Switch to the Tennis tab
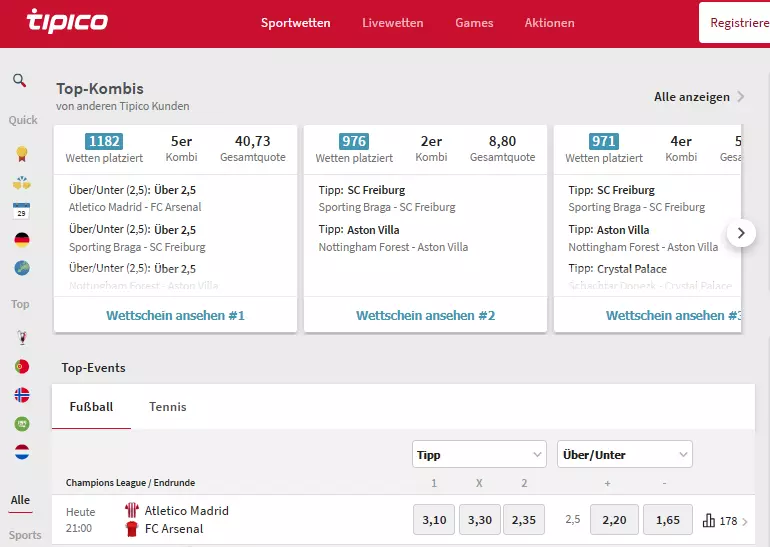 [168, 407]
